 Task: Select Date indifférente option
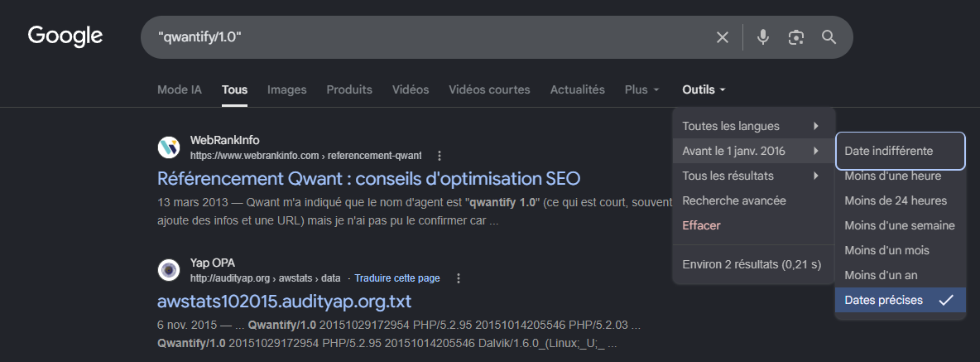coord(901,151)
